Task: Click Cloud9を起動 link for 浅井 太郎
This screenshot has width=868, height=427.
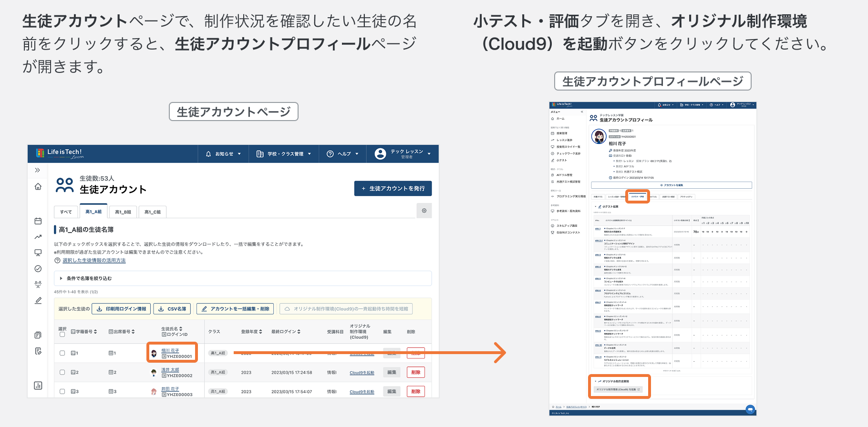Action: point(362,373)
